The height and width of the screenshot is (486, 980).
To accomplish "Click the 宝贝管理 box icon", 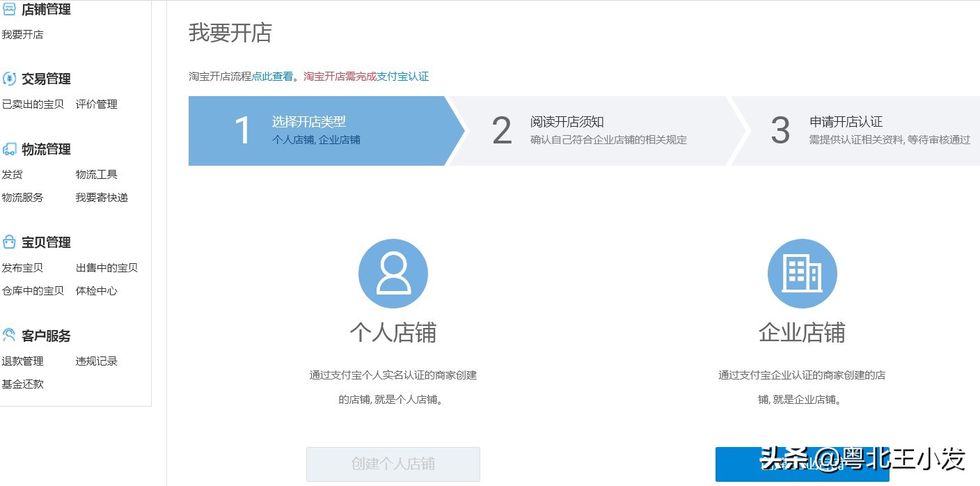I will pyautogui.click(x=9, y=242).
